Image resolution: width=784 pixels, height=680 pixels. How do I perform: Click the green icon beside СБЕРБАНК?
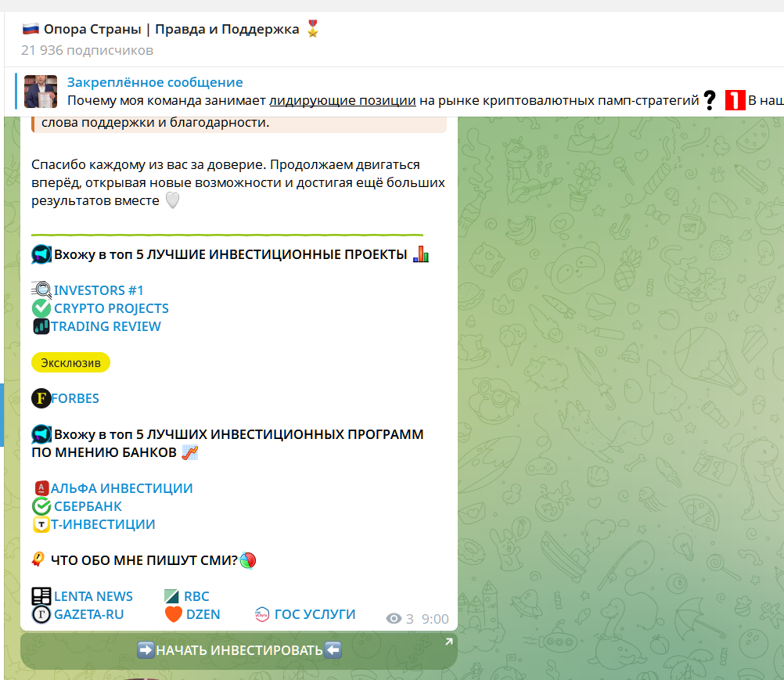(41, 506)
